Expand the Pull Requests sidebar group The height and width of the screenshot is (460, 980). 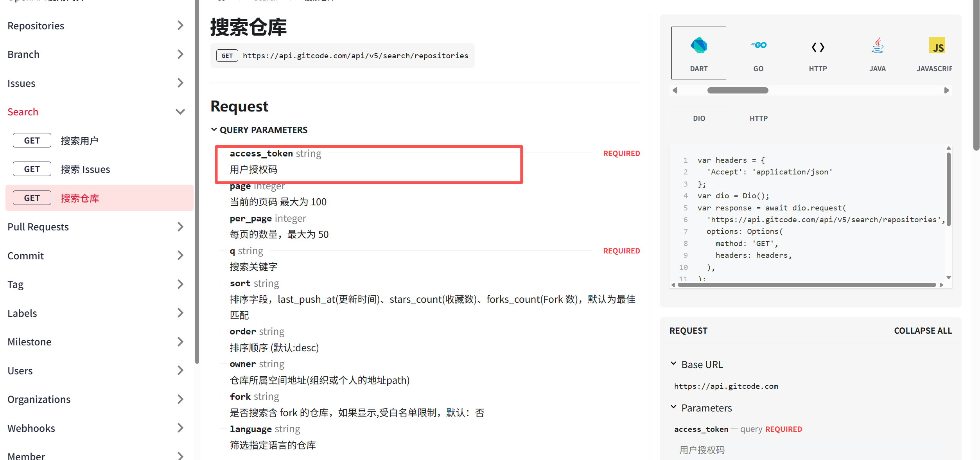[180, 227]
